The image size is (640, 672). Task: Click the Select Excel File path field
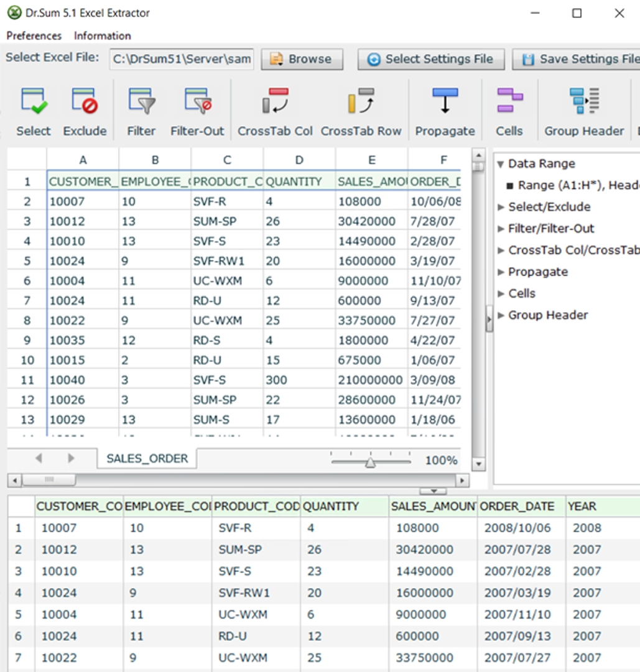(x=182, y=59)
